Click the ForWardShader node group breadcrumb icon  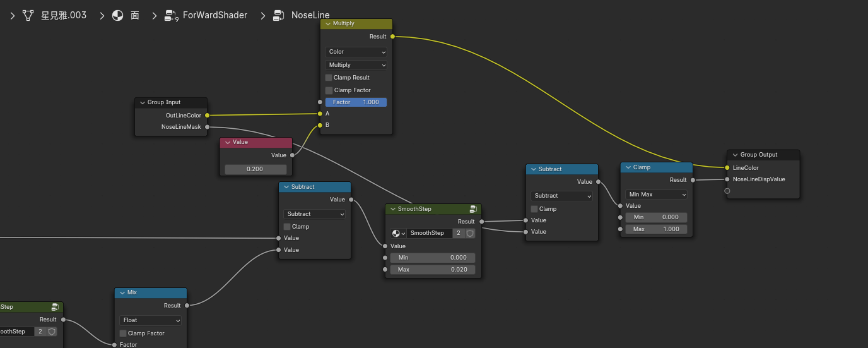171,16
